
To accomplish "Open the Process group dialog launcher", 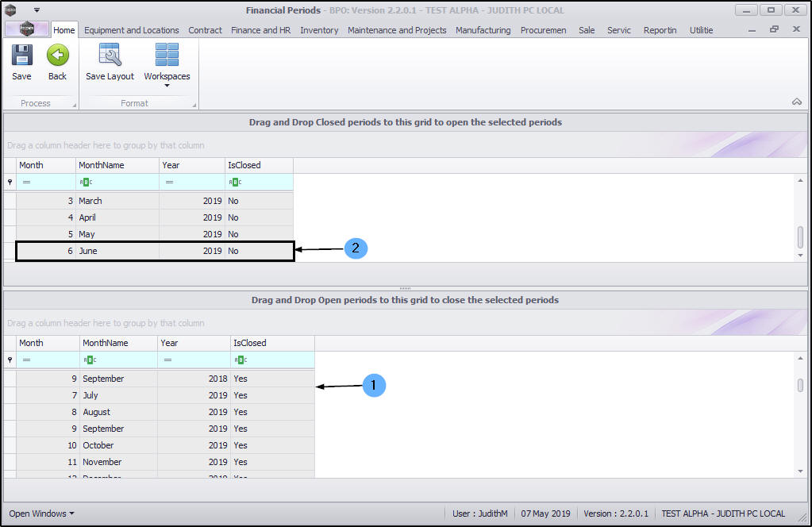I will 75,105.
